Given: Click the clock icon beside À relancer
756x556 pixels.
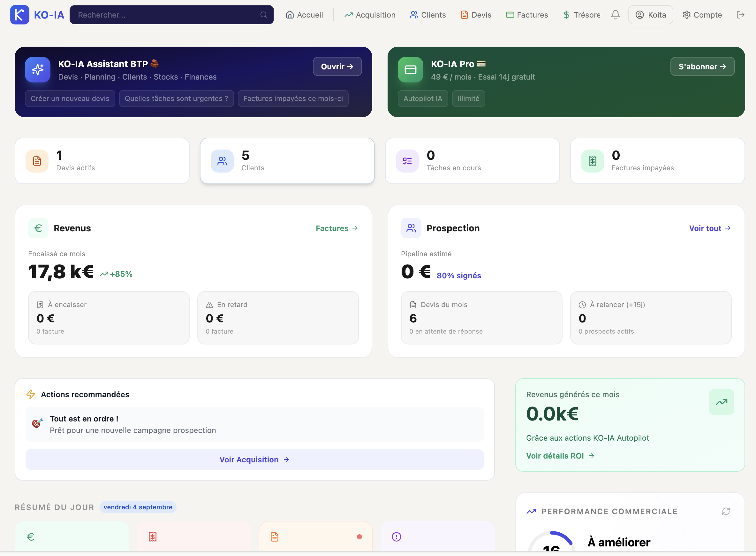Looking at the screenshot, I should (582, 305).
